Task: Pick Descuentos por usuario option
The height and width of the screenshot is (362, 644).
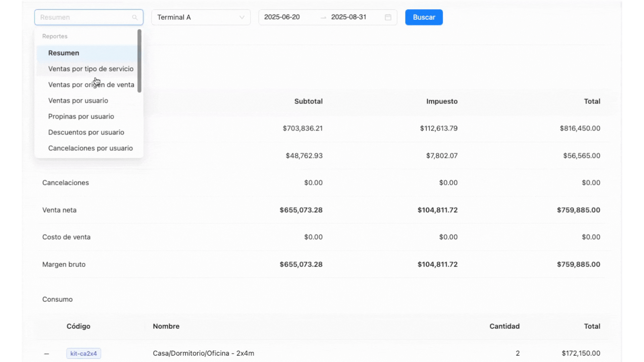Action: [86, 132]
